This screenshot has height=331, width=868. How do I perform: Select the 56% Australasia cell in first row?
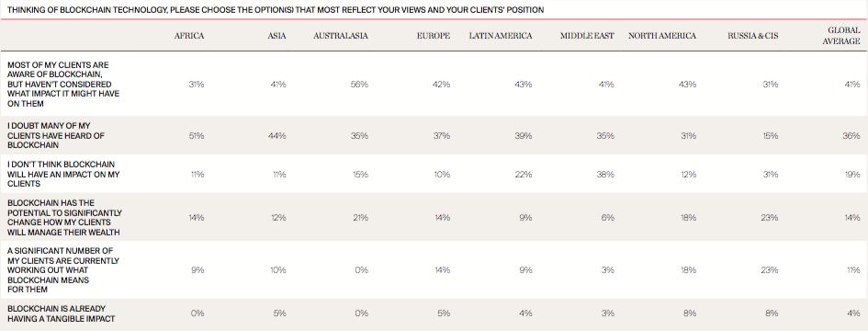tap(360, 85)
